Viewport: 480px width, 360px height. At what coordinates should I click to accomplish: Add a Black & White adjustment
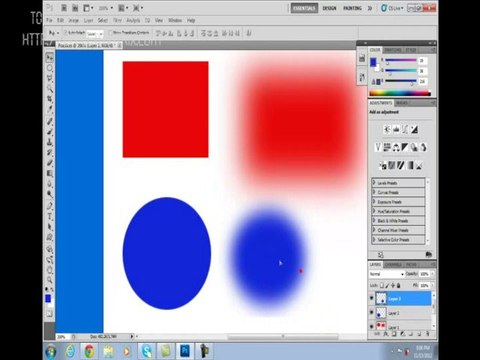click(405, 147)
